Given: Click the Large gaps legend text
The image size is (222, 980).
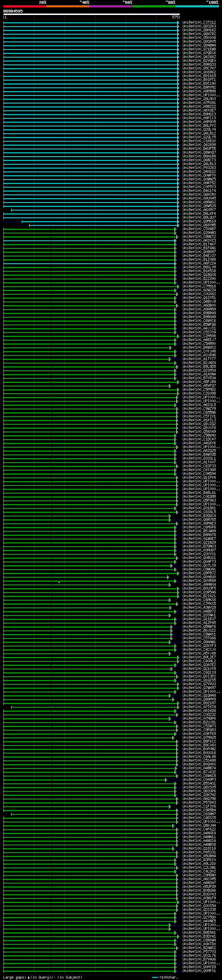Looking at the screenshot, I should [x=15, y=977].
